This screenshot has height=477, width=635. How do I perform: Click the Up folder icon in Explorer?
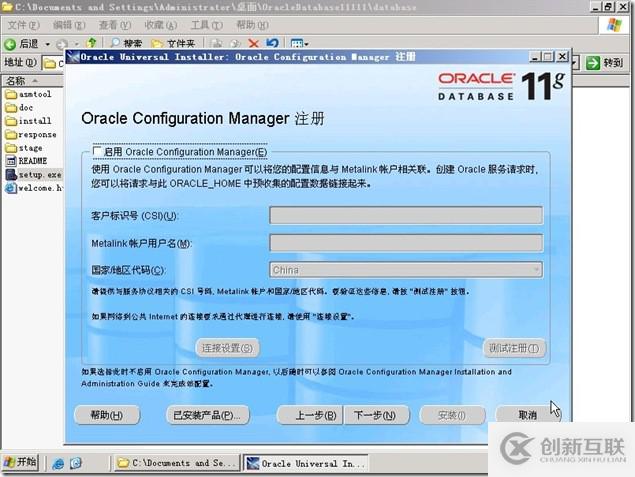(x=92, y=43)
